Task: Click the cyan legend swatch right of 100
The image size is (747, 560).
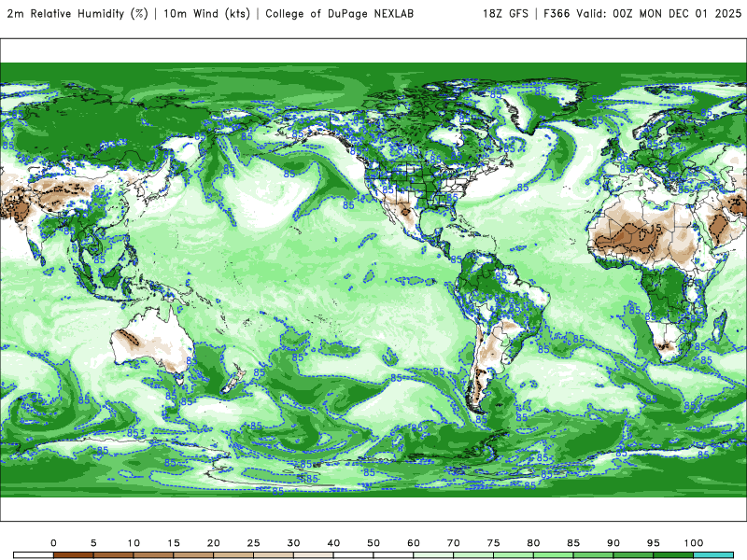Action: click(x=713, y=555)
